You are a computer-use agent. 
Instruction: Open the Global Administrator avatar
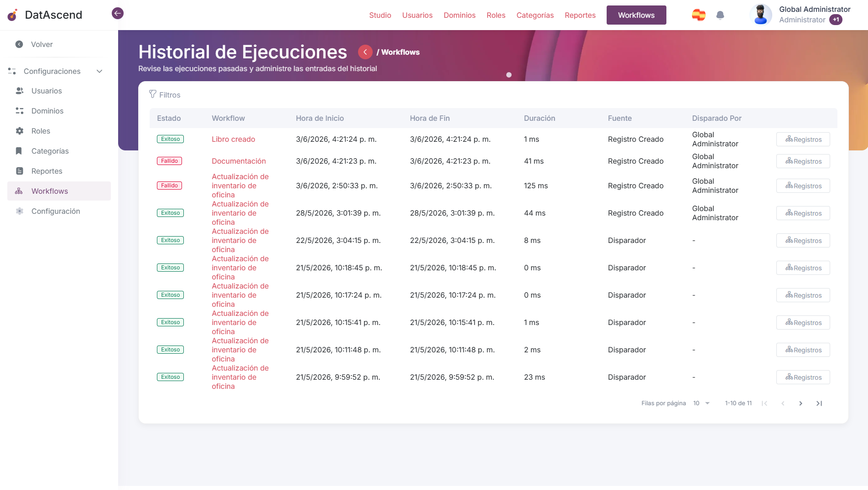(761, 15)
